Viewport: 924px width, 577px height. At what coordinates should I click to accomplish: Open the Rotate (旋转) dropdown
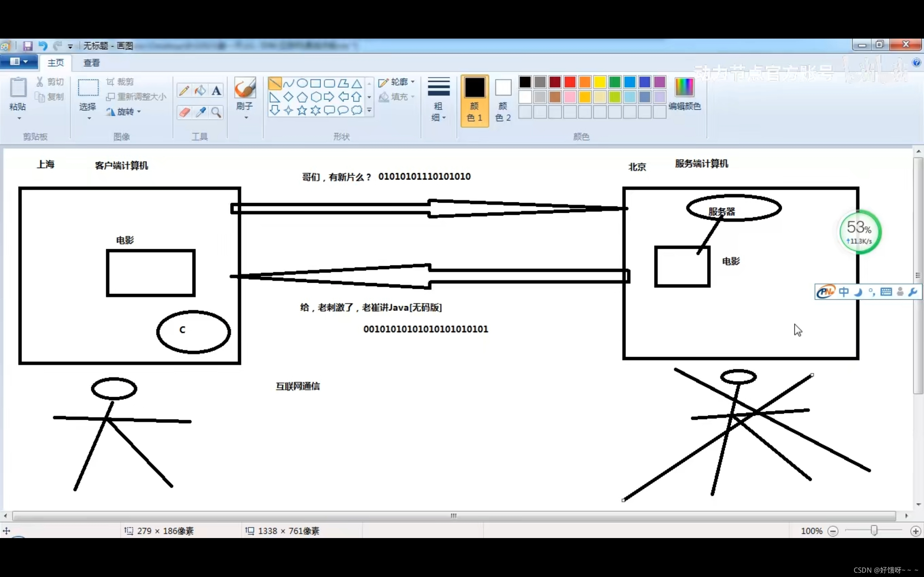pos(125,112)
